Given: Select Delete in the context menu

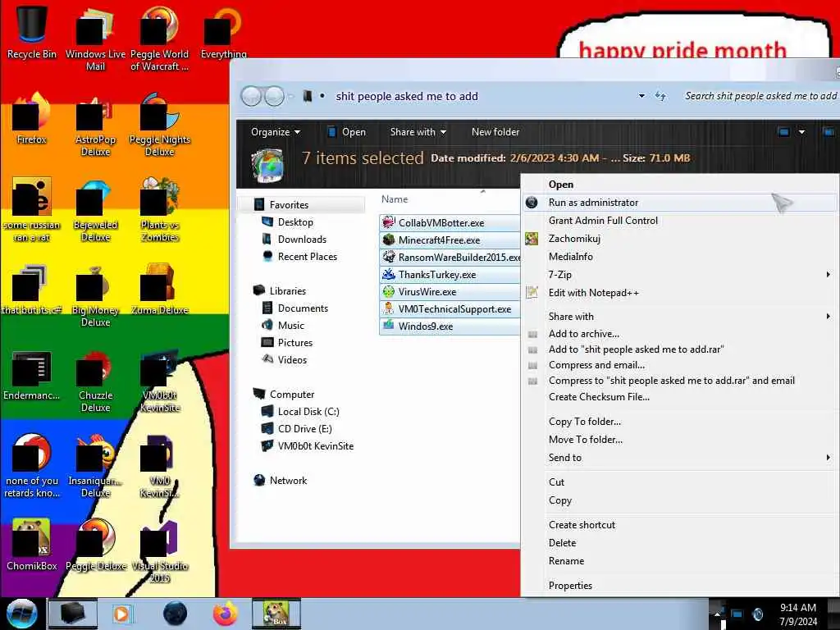Looking at the screenshot, I should (x=680, y=543).
